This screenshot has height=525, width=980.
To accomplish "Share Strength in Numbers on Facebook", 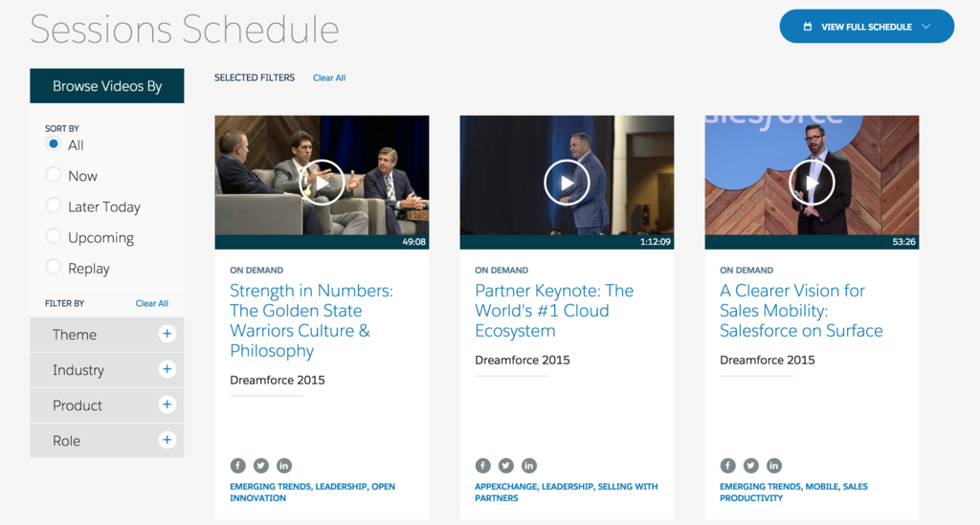I will click(x=237, y=465).
